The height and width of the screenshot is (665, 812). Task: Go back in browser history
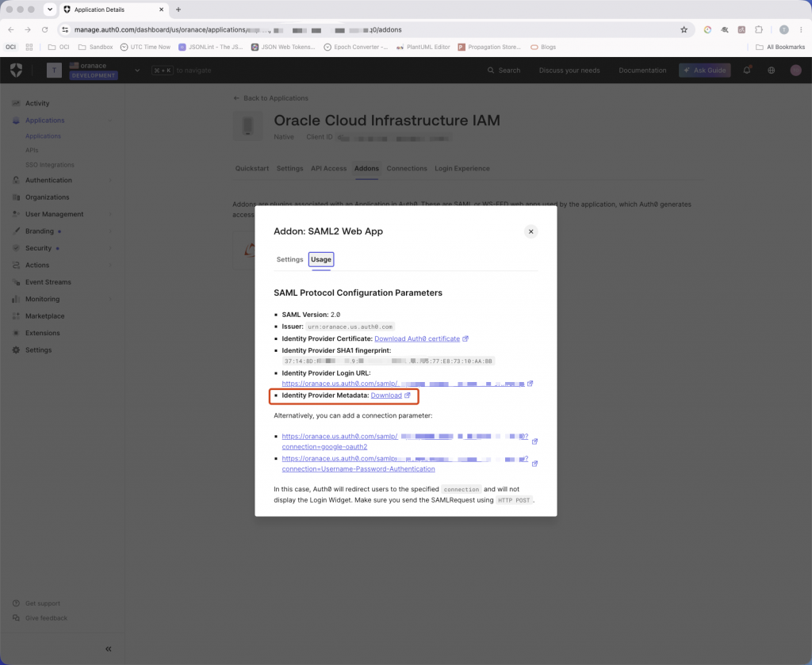coord(11,30)
